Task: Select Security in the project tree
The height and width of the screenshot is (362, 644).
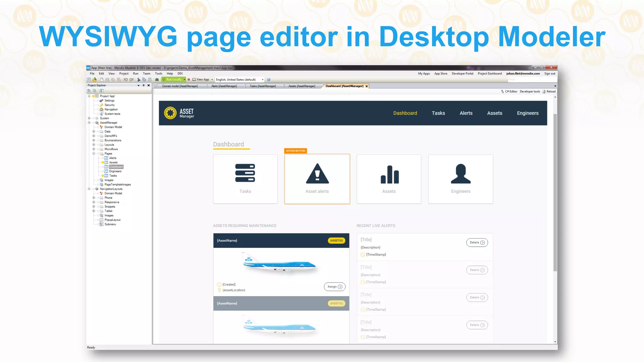Action: (x=109, y=105)
